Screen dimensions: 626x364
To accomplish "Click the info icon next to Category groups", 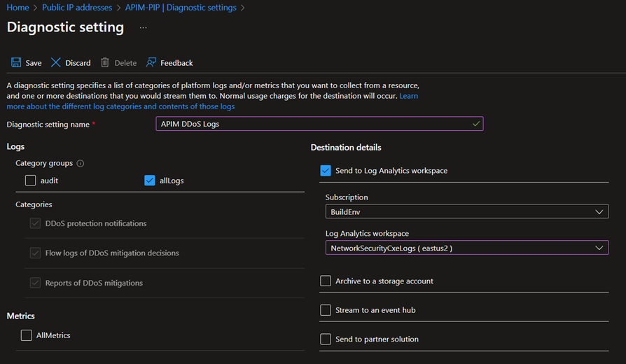I will 81,163.
